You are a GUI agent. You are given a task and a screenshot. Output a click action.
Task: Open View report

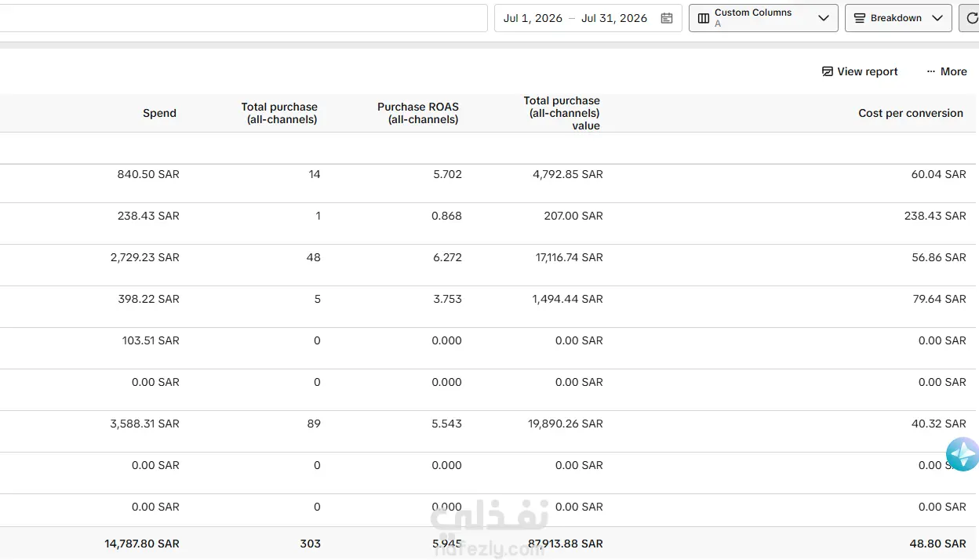pos(860,71)
